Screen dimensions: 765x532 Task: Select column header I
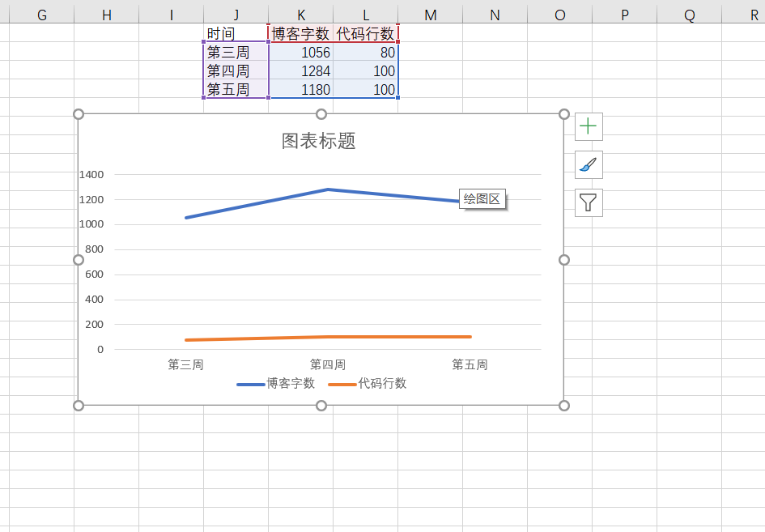(x=172, y=15)
